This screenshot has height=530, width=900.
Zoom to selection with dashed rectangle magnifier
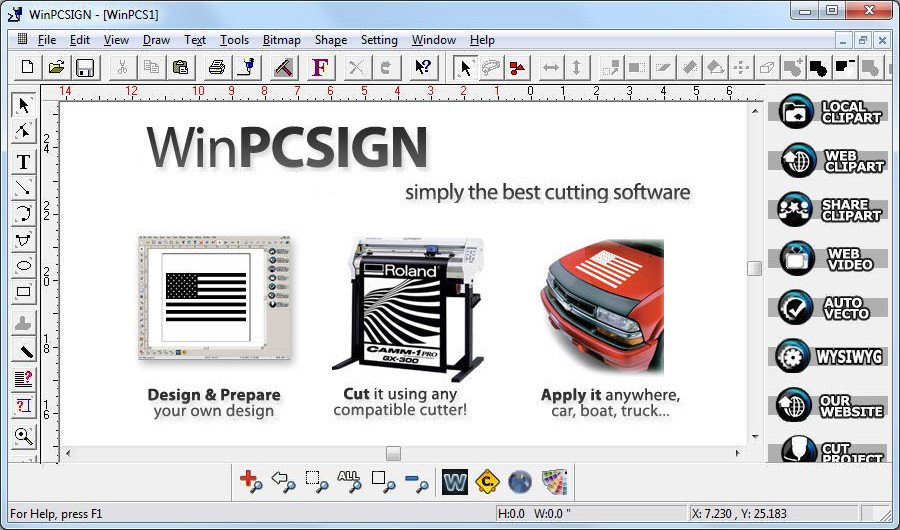(x=316, y=481)
